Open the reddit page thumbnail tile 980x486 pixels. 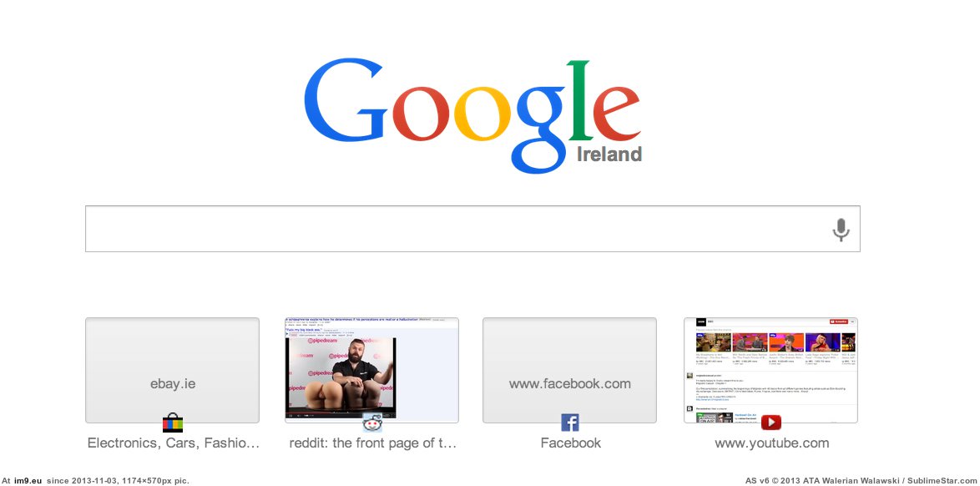coord(371,370)
